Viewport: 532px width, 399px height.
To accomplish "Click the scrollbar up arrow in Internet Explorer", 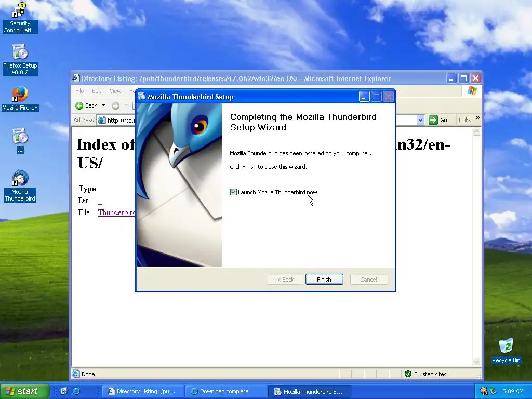I will coord(477,131).
